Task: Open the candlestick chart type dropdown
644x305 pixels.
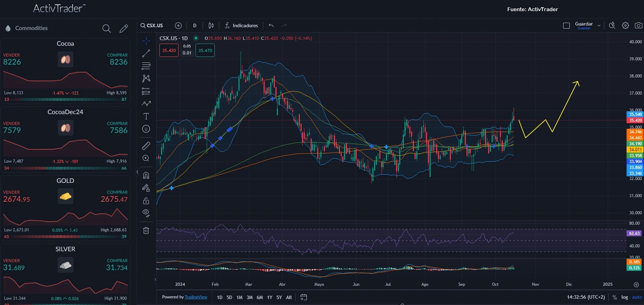Action: tap(211, 25)
